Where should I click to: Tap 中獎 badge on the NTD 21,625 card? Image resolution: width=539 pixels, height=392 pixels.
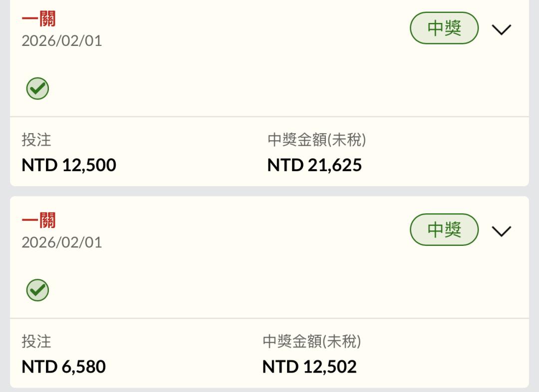[444, 28]
